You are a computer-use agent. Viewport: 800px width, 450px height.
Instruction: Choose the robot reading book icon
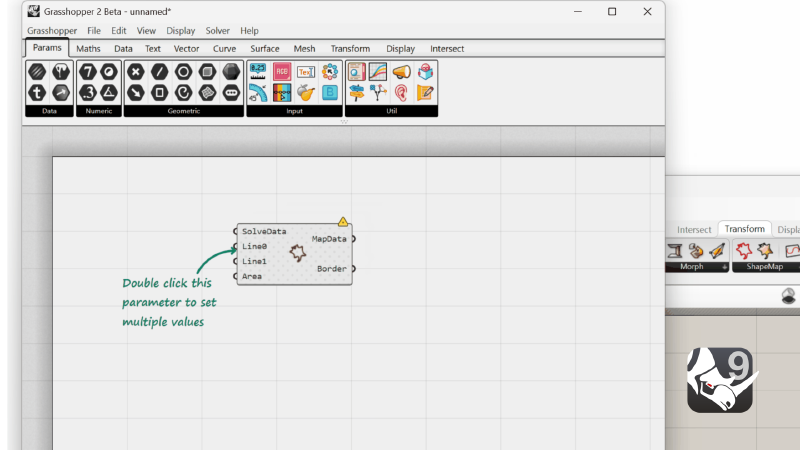[425, 71]
